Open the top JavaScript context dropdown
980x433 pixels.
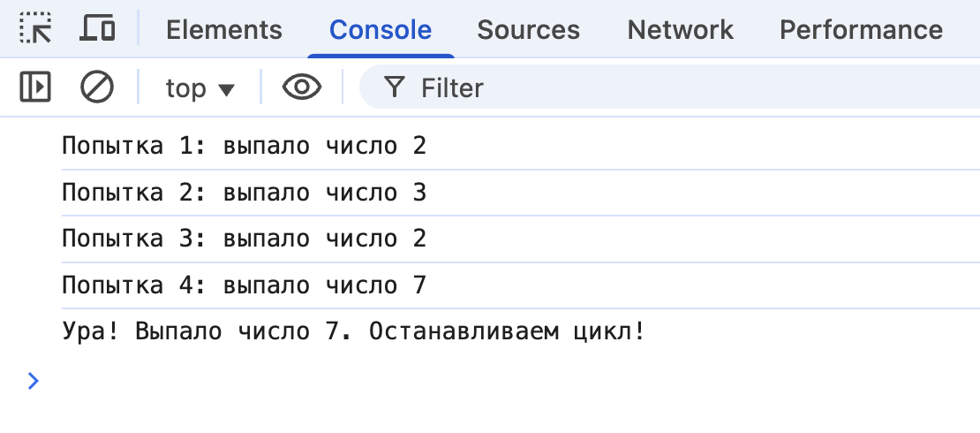tap(200, 88)
